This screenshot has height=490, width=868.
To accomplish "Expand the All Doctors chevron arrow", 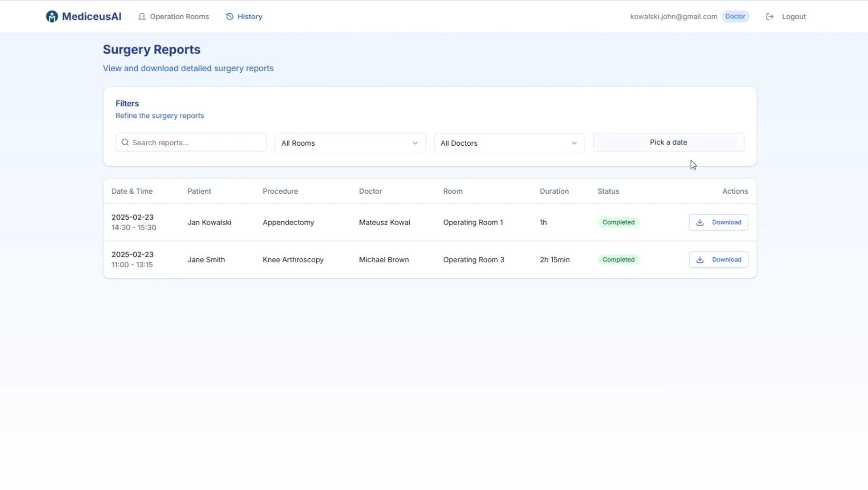I will point(574,143).
